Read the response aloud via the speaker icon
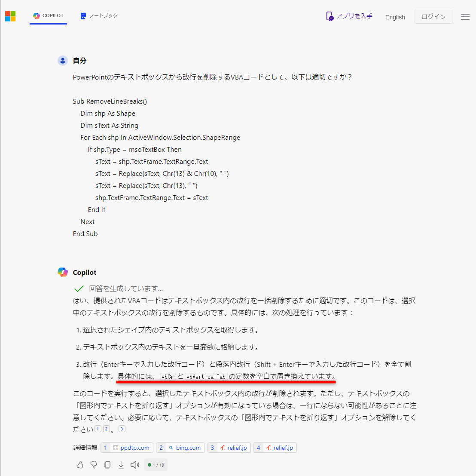 (134, 465)
